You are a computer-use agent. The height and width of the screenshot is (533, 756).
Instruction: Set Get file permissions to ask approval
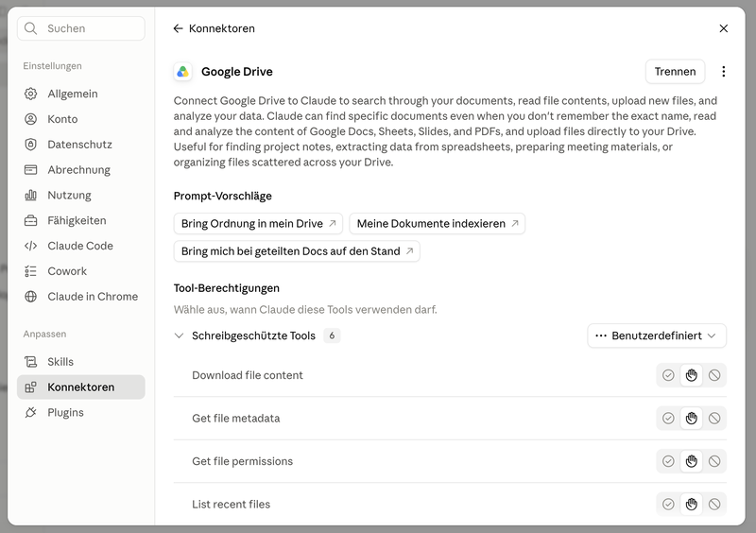[x=692, y=461]
